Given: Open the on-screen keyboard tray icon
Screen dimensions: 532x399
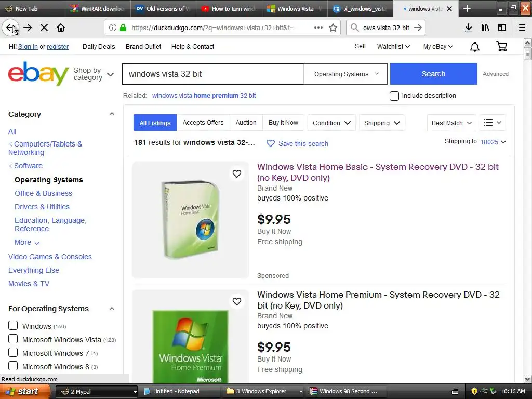Looking at the screenshot, I should point(455,392).
